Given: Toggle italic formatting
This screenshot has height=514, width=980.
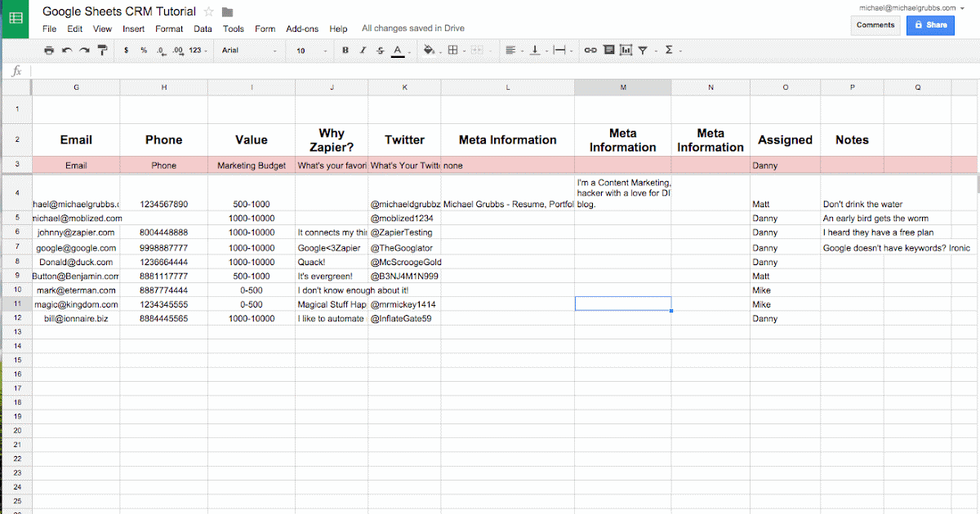Looking at the screenshot, I should 363,51.
